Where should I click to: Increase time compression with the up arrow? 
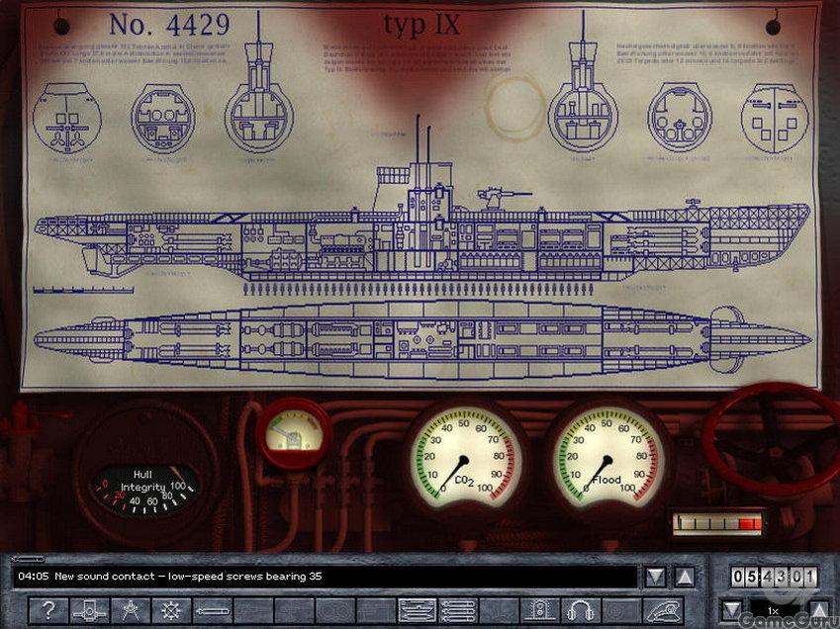point(818,610)
